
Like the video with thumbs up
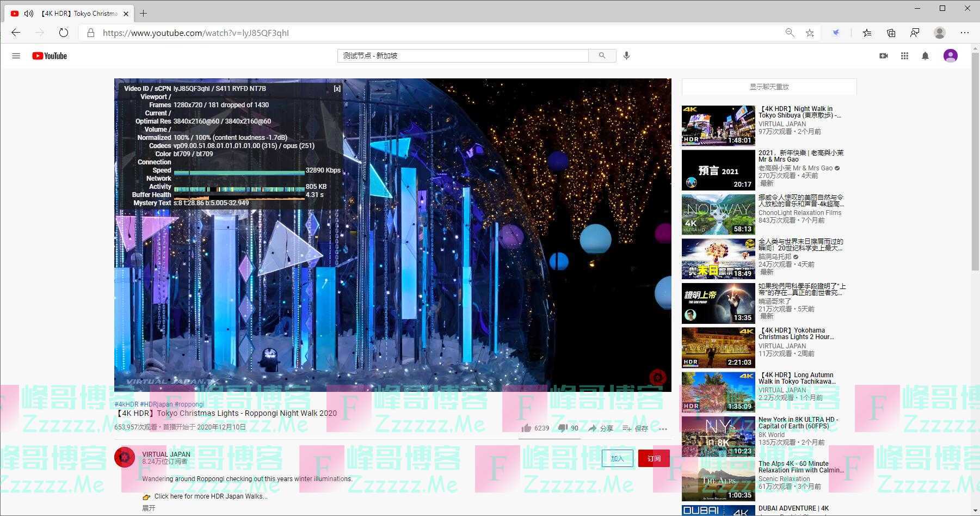coord(526,428)
